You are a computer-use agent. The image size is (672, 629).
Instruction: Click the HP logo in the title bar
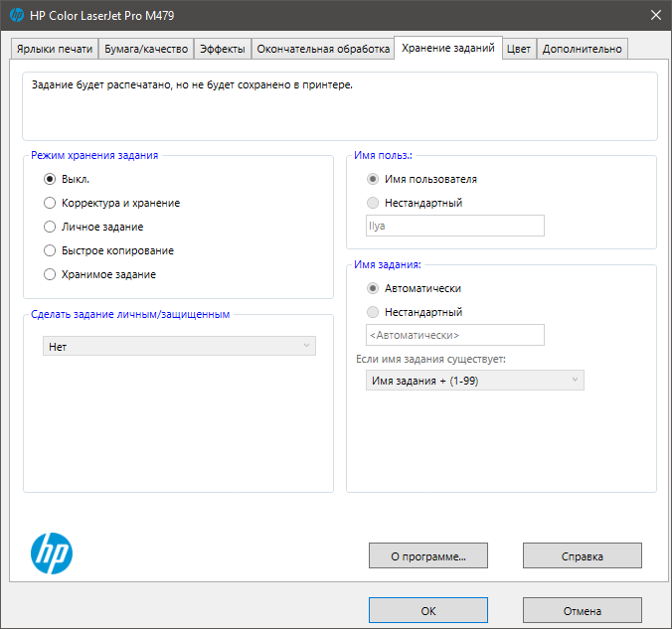point(16,15)
